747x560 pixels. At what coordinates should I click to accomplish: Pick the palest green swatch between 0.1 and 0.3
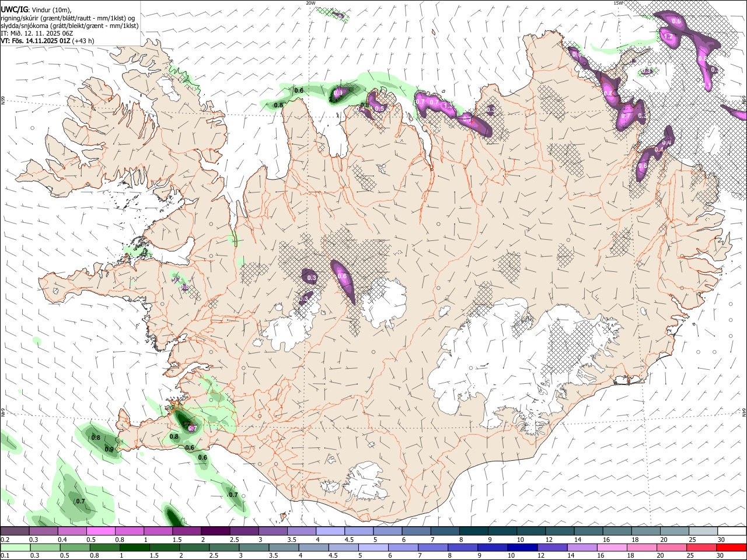[15, 547]
